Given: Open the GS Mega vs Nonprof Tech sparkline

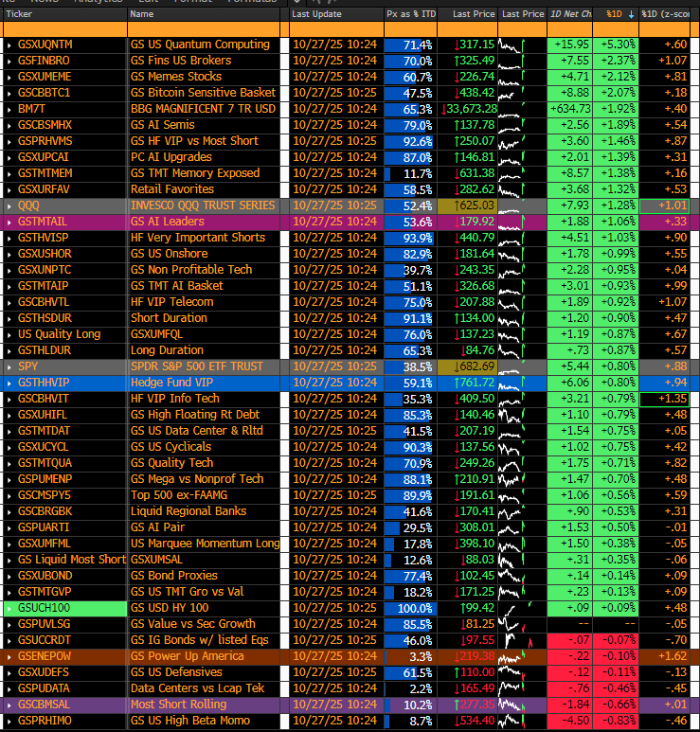Looking at the screenshot, I should point(522,479).
